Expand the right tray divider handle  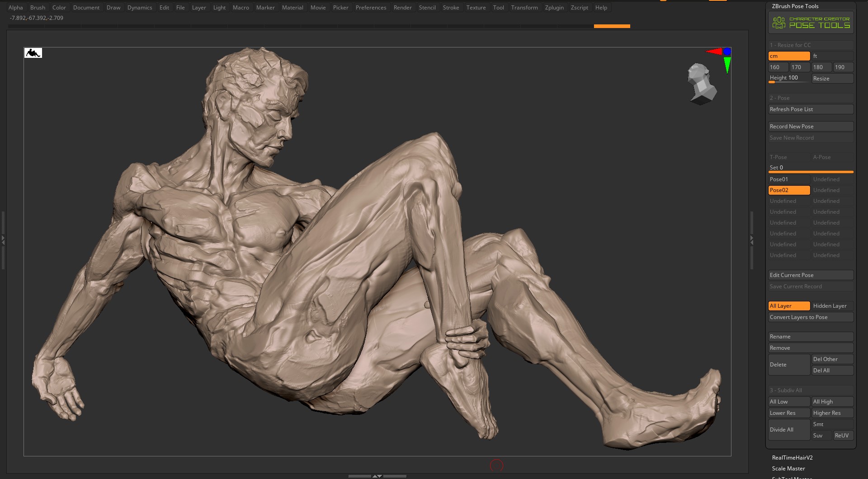(751, 240)
